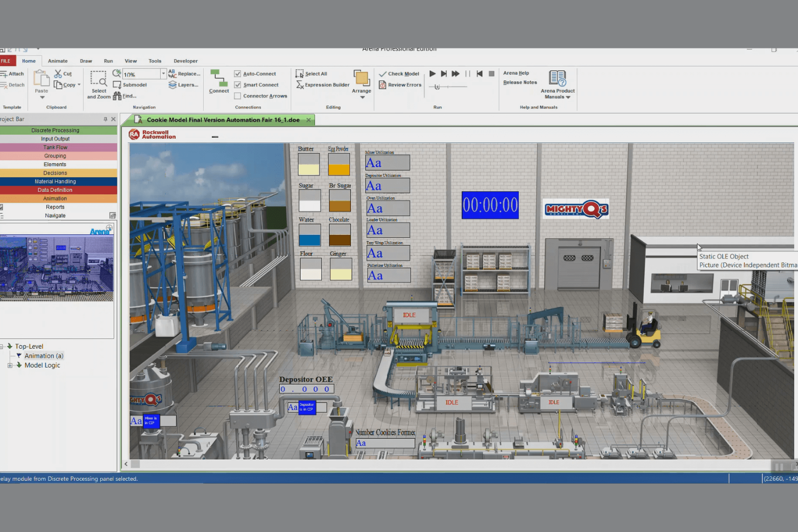Disable the Auto-Connect checkbox
The height and width of the screenshot is (532, 798).
(x=238, y=73)
